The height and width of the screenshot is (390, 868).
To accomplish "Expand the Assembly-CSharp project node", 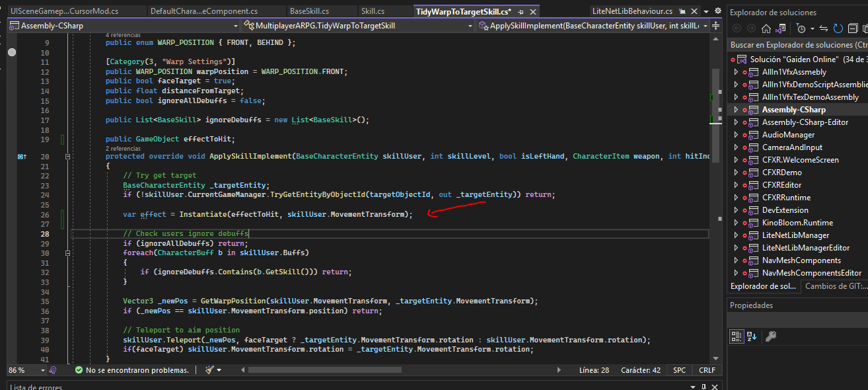I will [735, 109].
